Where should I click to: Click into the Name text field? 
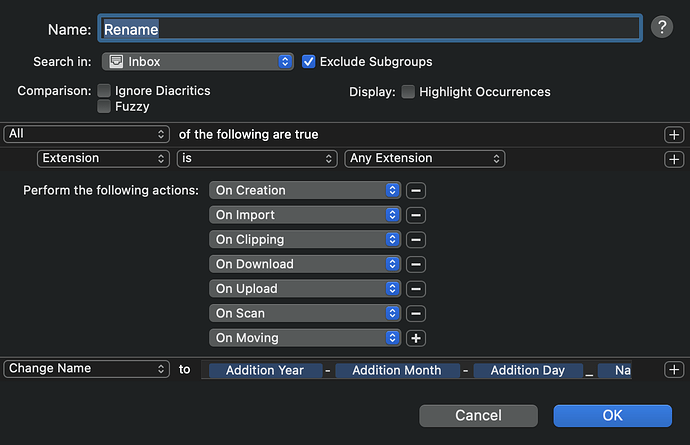(x=370, y=29)
